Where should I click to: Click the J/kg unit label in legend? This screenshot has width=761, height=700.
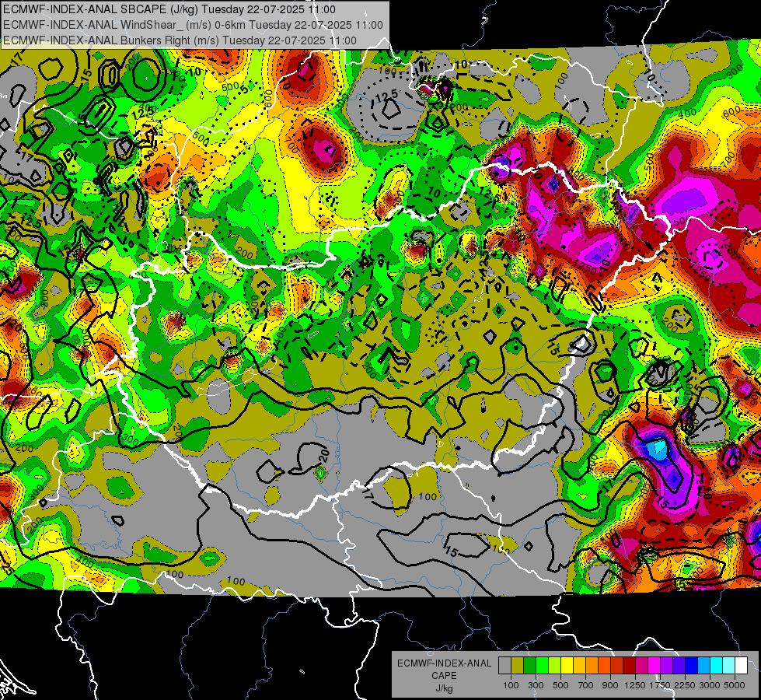tap(445, 688)
